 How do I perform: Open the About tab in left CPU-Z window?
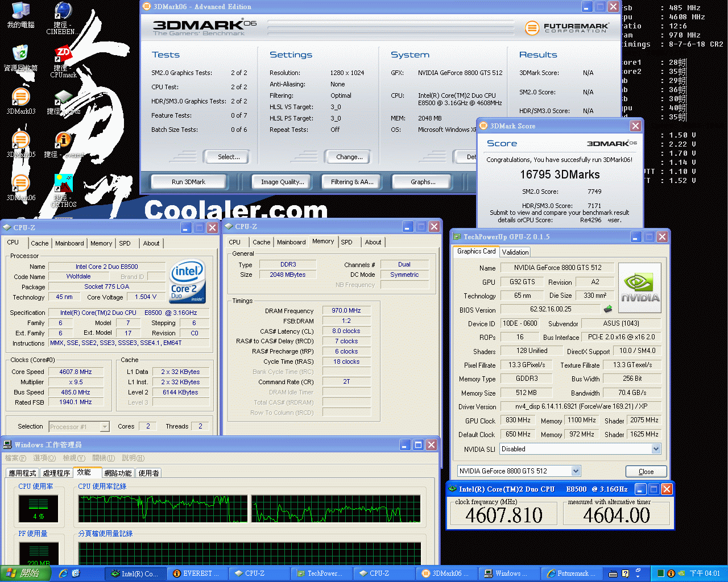pyautogui.click(x=151, y=243)
